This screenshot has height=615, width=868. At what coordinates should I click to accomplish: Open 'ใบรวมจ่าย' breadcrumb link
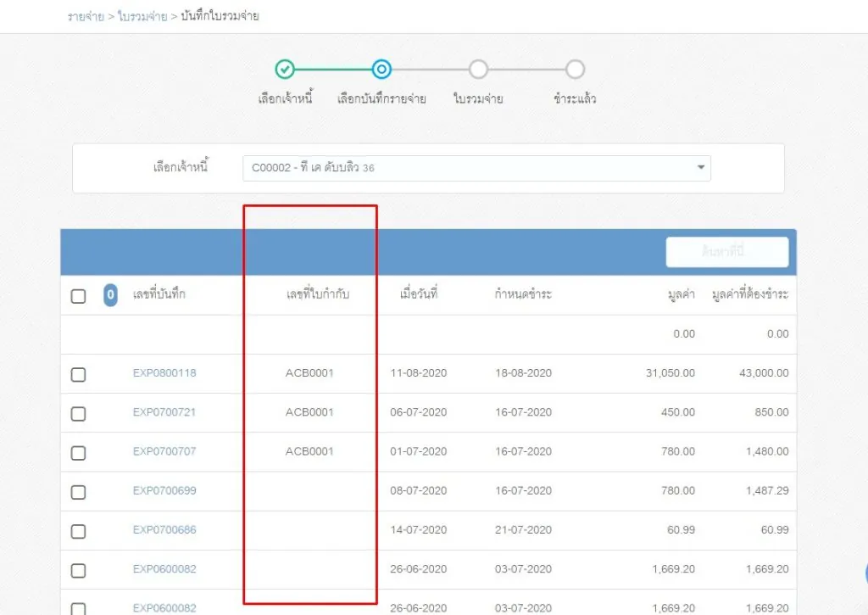coord(144,16)
